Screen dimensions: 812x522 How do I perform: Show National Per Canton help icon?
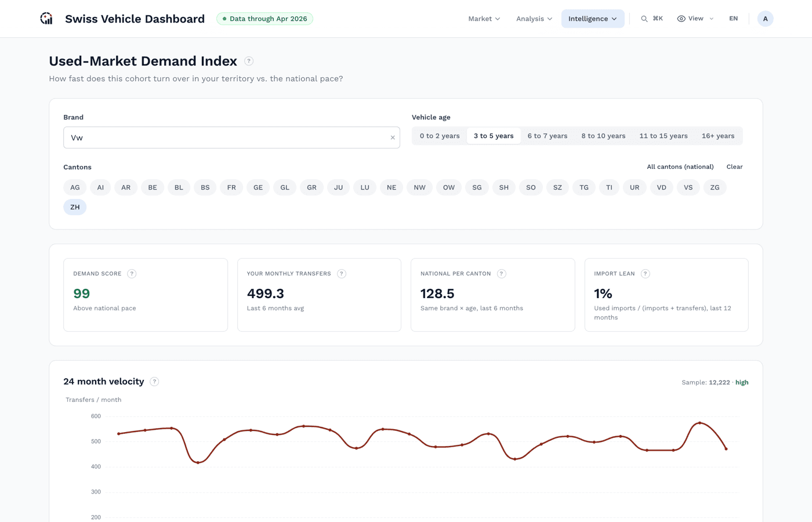[x=502, y=274]
